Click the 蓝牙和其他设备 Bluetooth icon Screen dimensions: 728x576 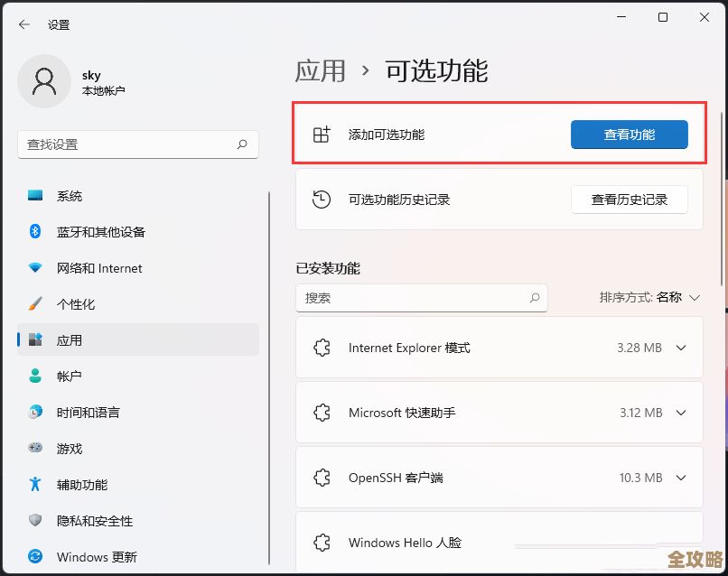36,232
